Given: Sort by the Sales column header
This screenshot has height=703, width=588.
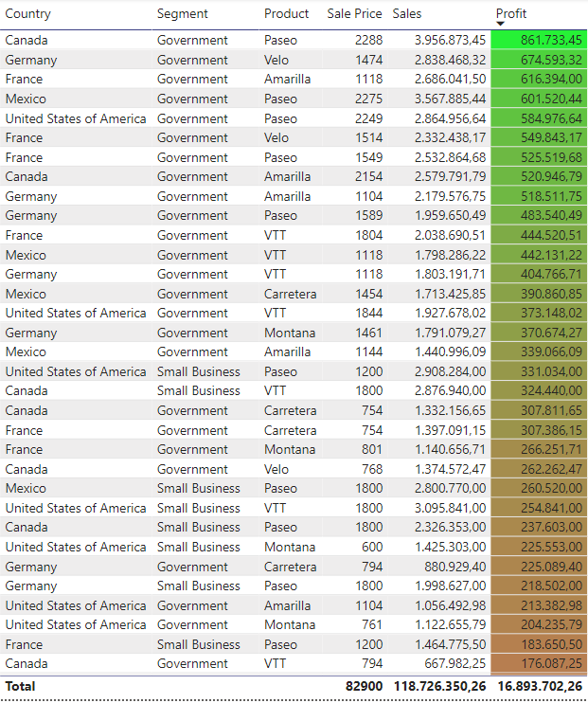Looking at the screenshot, I should pos(407,13).
